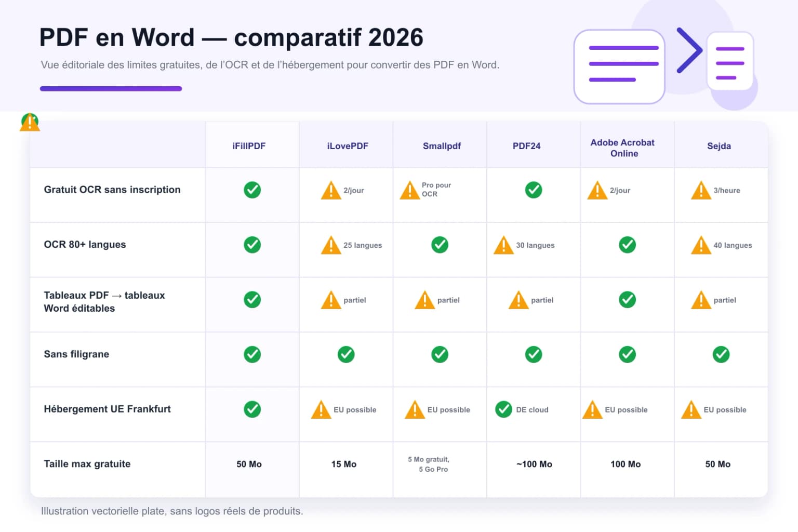Viewport: 798px width, 532px height.
Task: Click the 25 langues text
Action: pos(363,245)
